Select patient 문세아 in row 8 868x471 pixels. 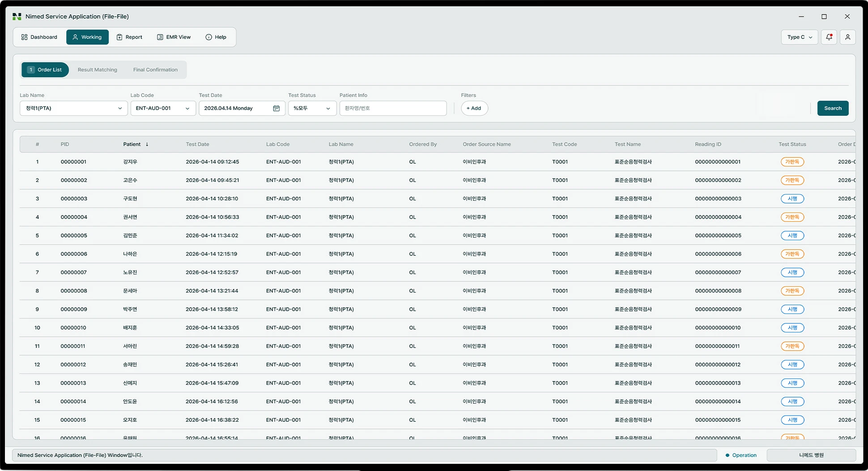click(130, 291)
